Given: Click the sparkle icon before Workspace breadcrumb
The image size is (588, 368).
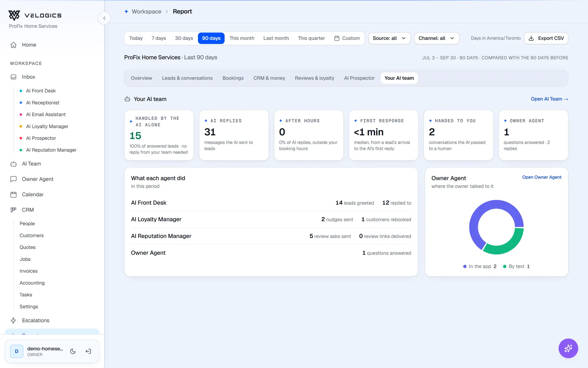Looking at the screenshot, I should coord(126,11).
